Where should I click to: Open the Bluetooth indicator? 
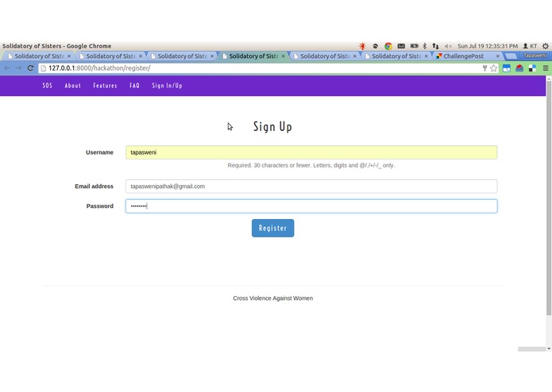[425, 46]
